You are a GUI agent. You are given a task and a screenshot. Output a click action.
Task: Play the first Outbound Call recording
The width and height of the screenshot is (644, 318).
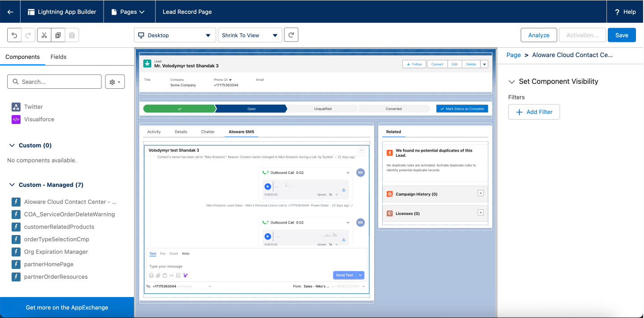coord(268,187)
